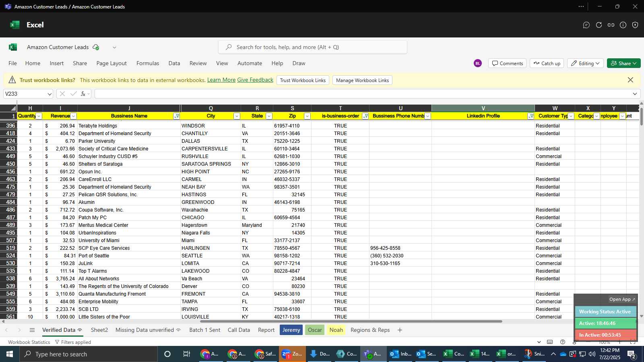Open the Home ribbon tab
Screen dimensions: 644x362
[x=33, y=63]
